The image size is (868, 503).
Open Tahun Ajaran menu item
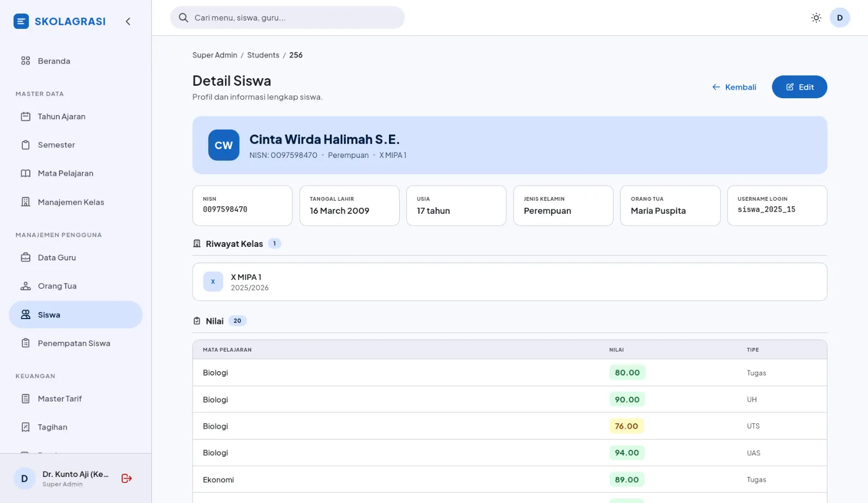75,117
